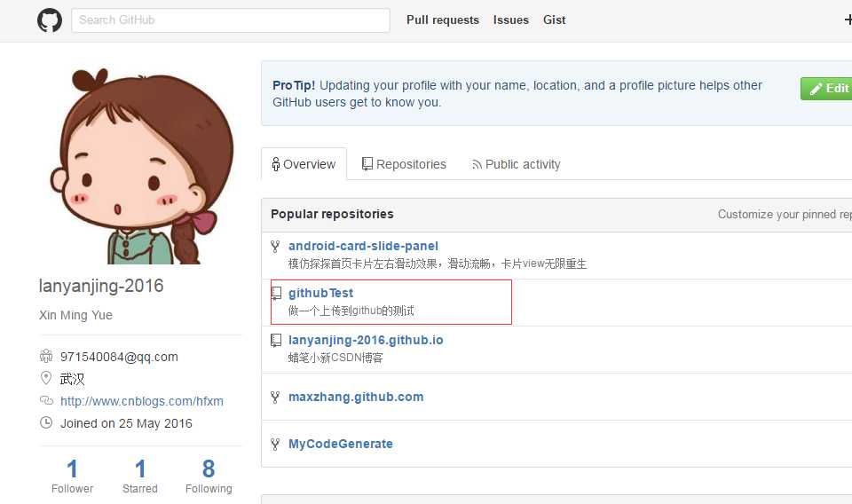Open maxzhang.github.com repository
Image resolution: width=852 pixels, height=504 pixels.
tap(356, 397)
